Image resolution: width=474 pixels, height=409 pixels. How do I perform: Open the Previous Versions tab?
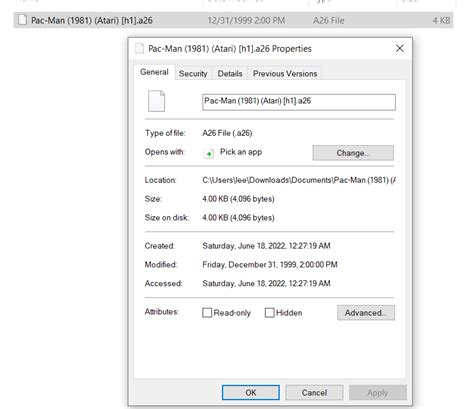coord(285,74)
